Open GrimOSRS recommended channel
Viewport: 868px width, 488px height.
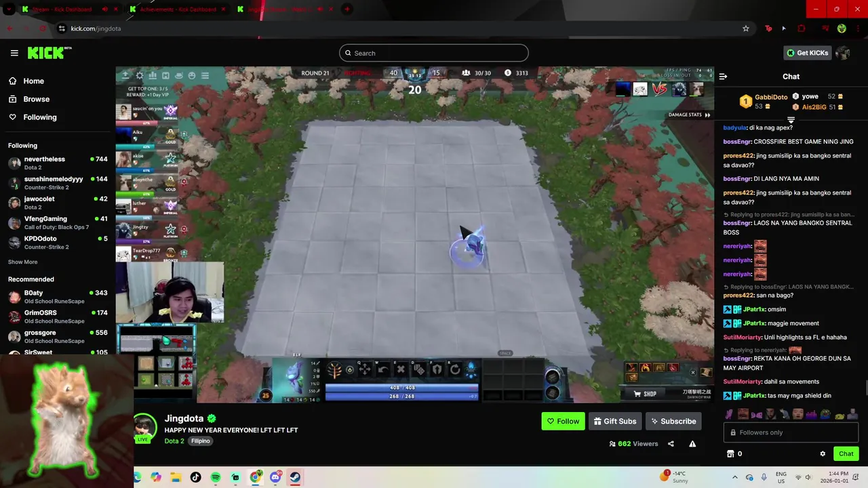[57, 317]
